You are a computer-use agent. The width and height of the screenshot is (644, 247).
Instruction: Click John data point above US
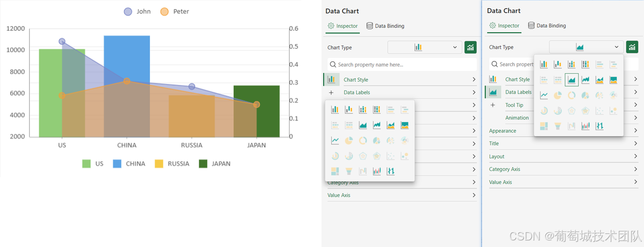62,41
